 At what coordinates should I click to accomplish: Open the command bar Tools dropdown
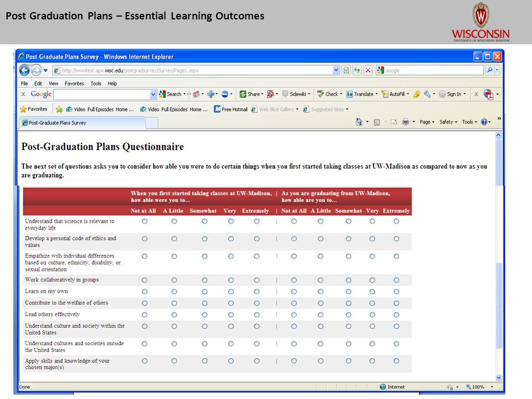[x=469, y=122]
